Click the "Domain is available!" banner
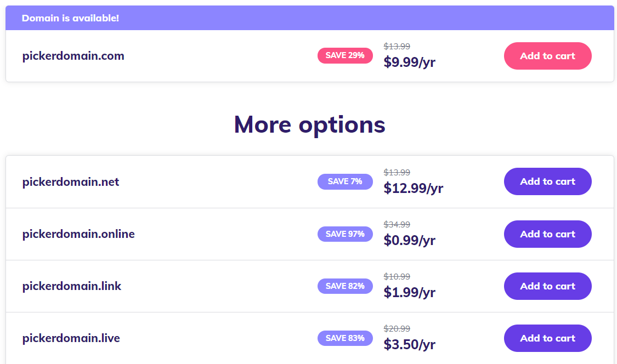 pos(70,18)
